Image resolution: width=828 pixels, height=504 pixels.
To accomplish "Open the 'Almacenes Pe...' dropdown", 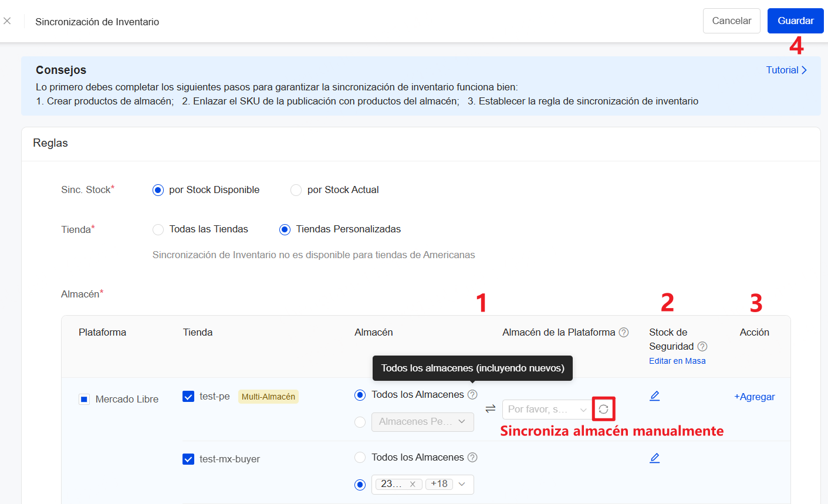I will (x=422, y=421).
